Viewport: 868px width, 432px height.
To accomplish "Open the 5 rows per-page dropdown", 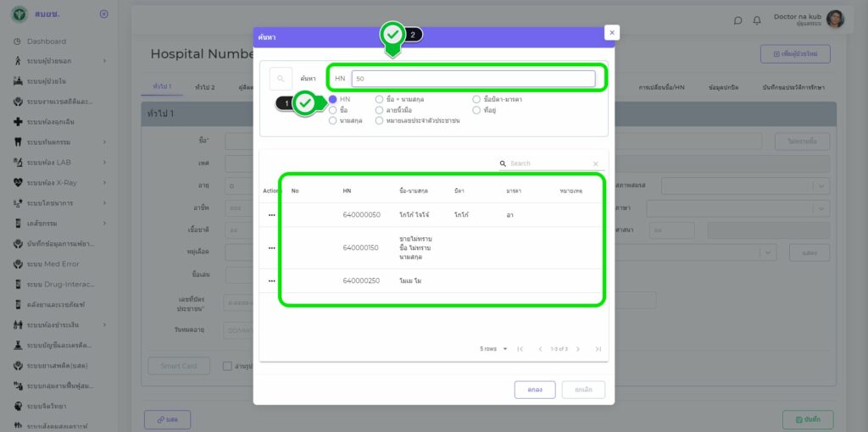I will pyautogui.click(x=493, y=349).
